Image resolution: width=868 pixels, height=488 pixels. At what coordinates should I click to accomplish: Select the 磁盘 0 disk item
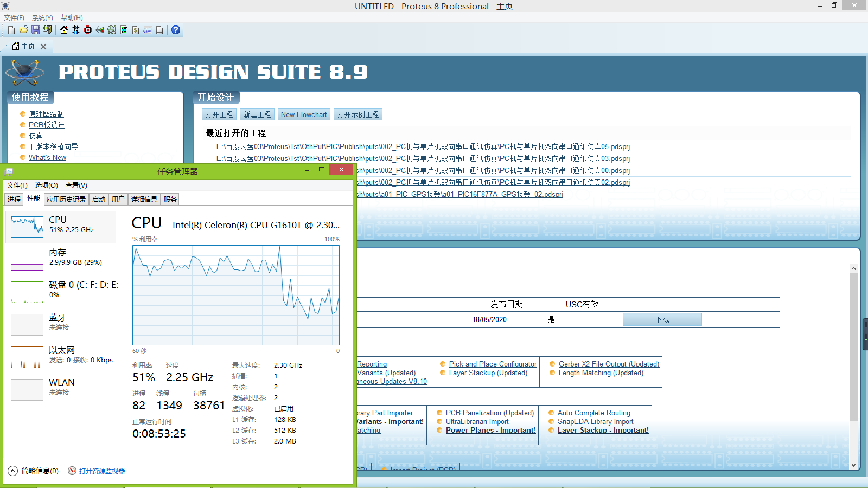pos(61,292)
